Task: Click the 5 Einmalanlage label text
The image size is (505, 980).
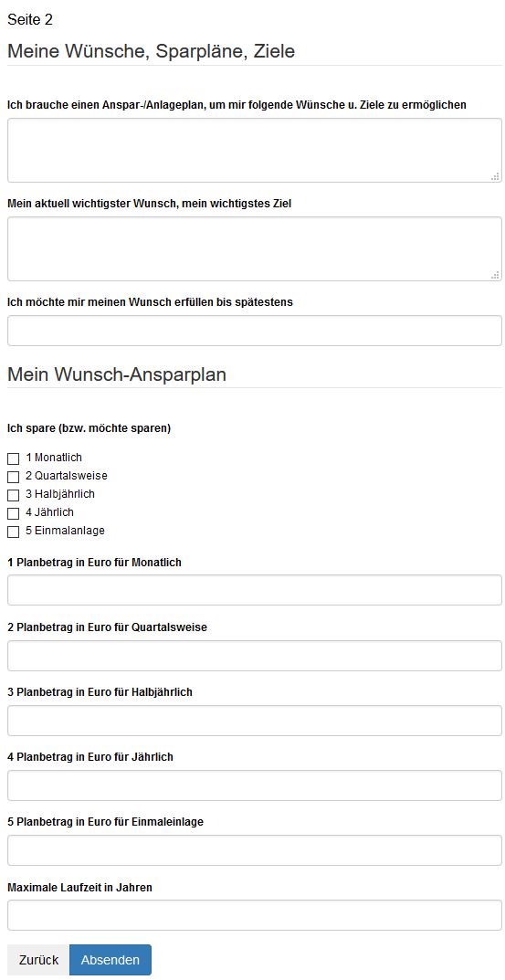Action: (x=65, y=531)
